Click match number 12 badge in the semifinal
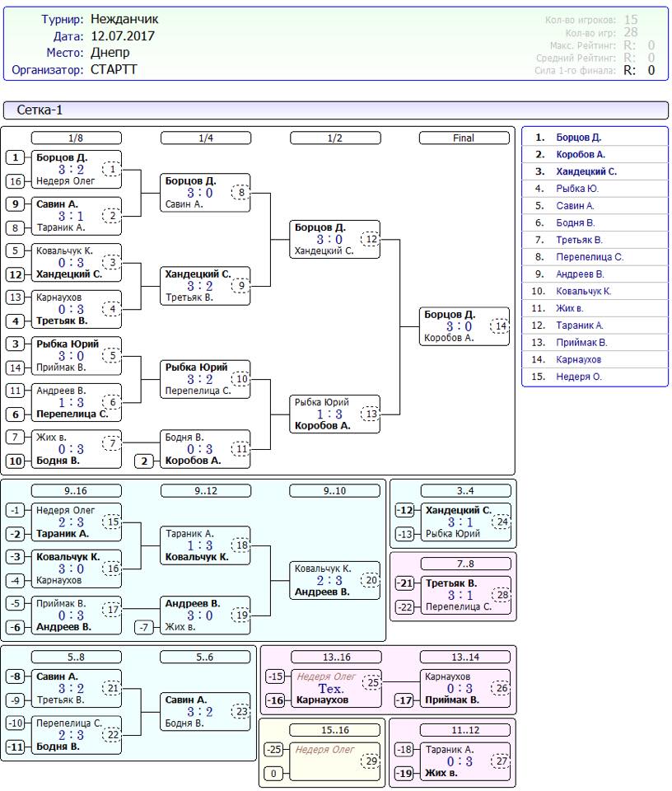This screenshot has height=791, width=672. 371,240
